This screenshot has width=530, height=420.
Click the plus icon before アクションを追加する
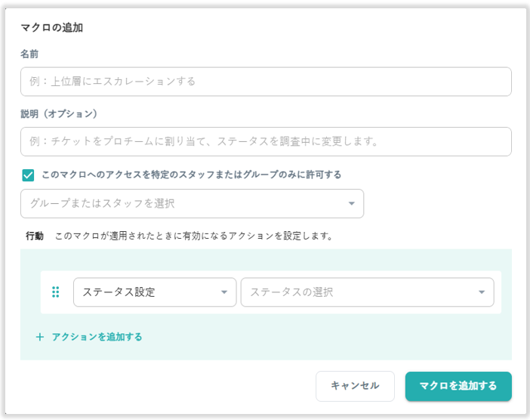coord(40,337)
